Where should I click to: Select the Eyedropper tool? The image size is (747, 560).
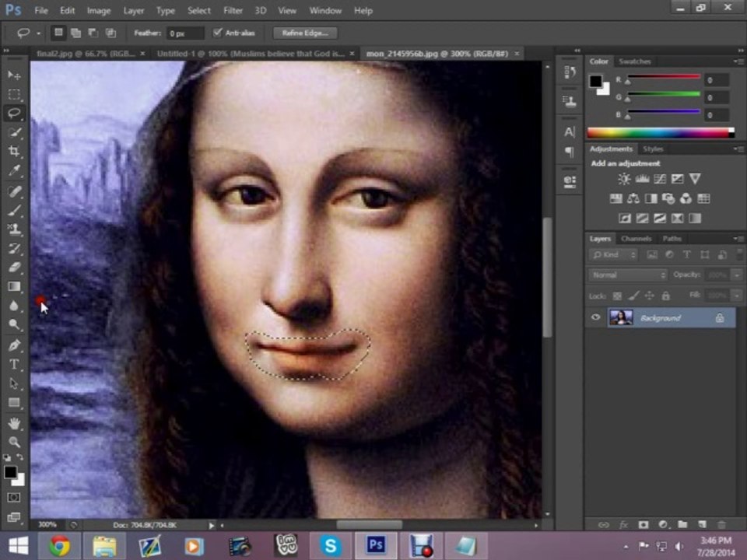point(14,170)
